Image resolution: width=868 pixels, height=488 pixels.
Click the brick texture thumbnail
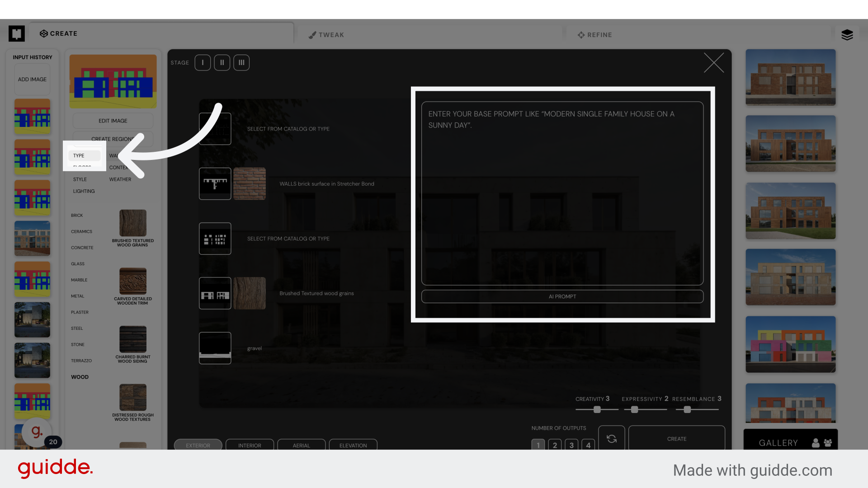pos(250,183)
